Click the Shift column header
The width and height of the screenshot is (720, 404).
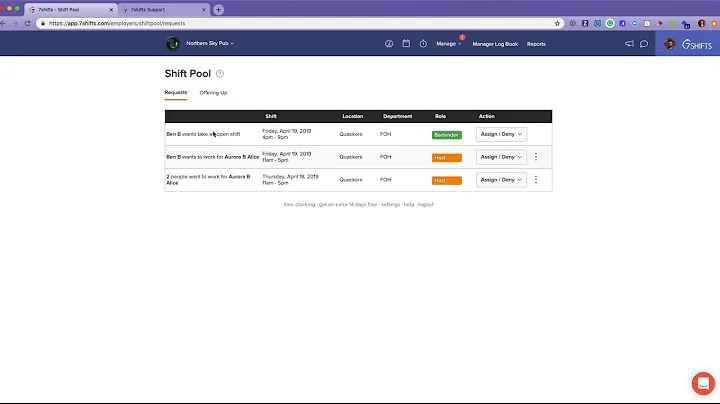[x=271, y=116]
